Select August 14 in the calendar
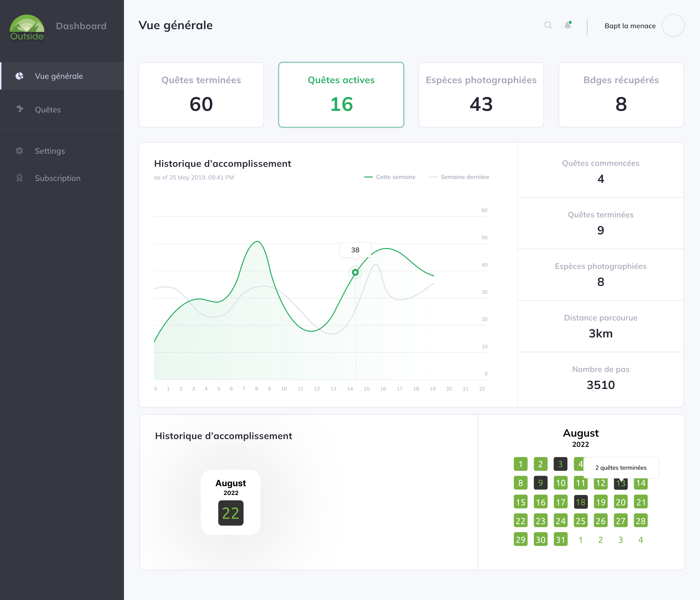 pos(640,484)
